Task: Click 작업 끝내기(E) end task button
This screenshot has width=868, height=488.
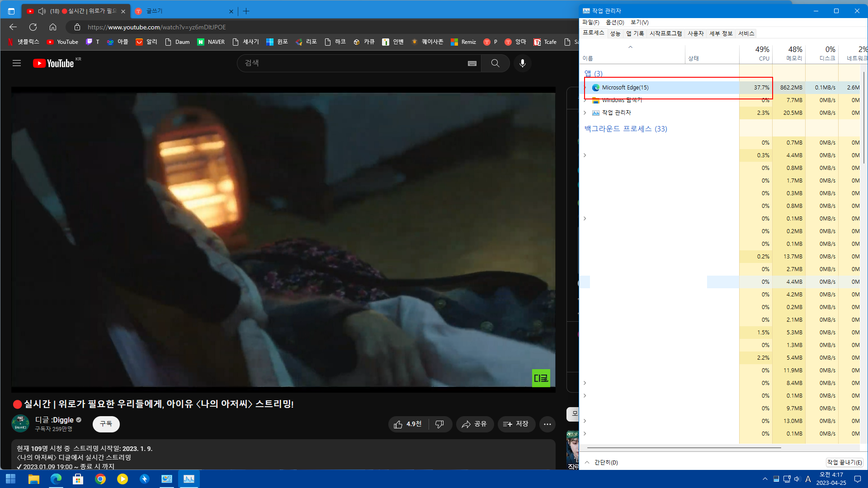Action: click(x=844, y=462)
